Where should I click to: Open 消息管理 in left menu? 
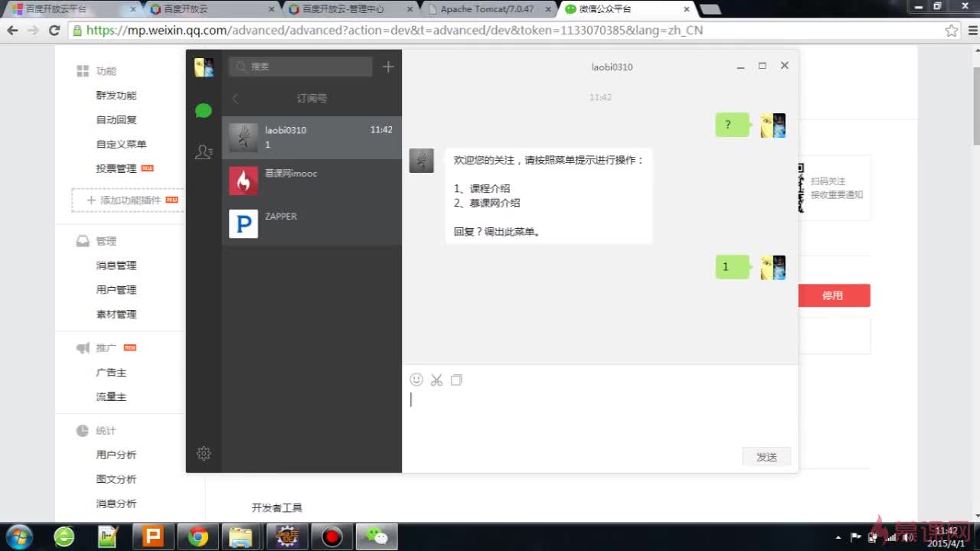click(x=116, y=266)
